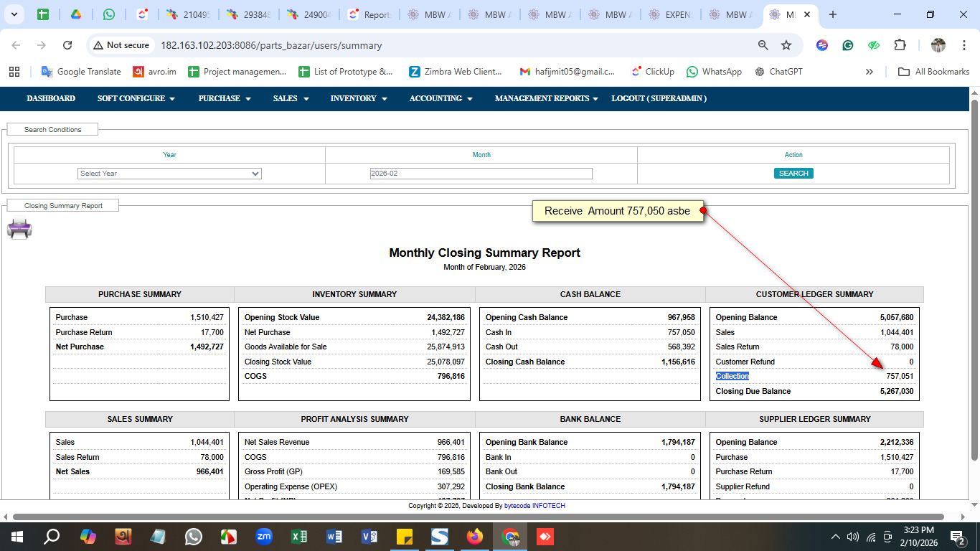The image size is (980, 551).
Task: Bookmark this page with the star icon
Action: 786,45
